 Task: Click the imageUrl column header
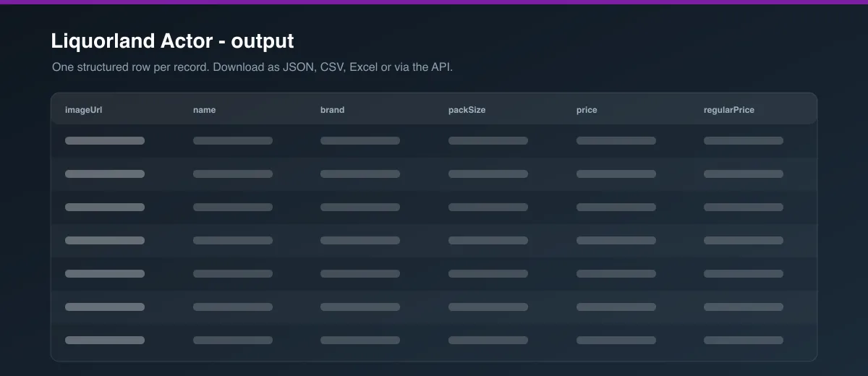click(x=82, y=110)
